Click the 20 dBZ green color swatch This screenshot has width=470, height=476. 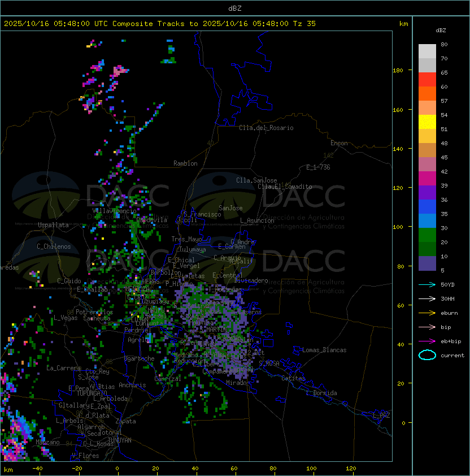427,249
